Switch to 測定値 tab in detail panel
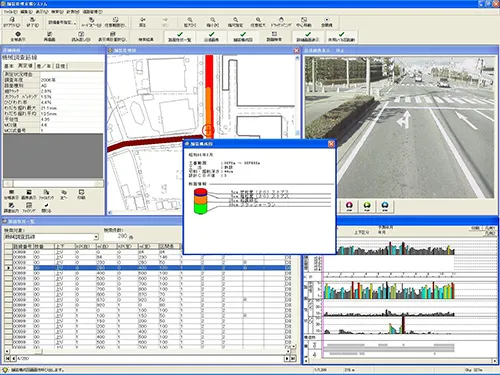 pyautogui.click(x=25, y=66)
